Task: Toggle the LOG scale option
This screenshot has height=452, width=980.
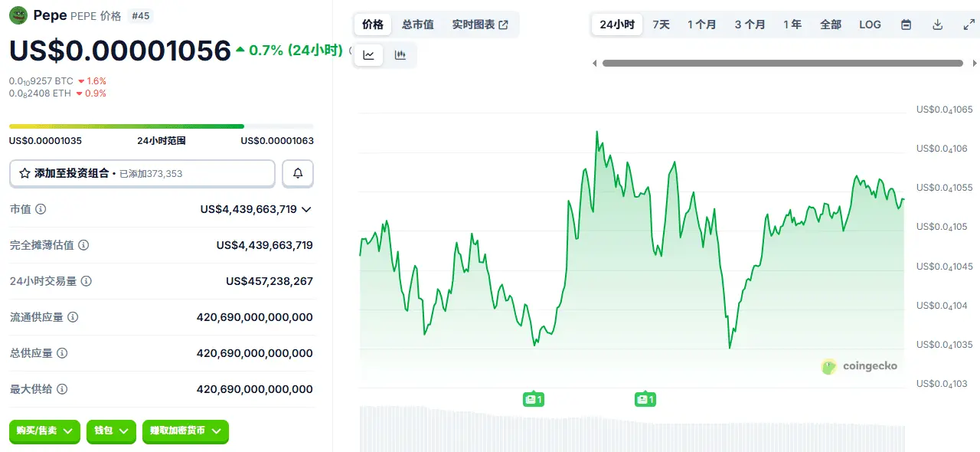Action: click(870, 25)
